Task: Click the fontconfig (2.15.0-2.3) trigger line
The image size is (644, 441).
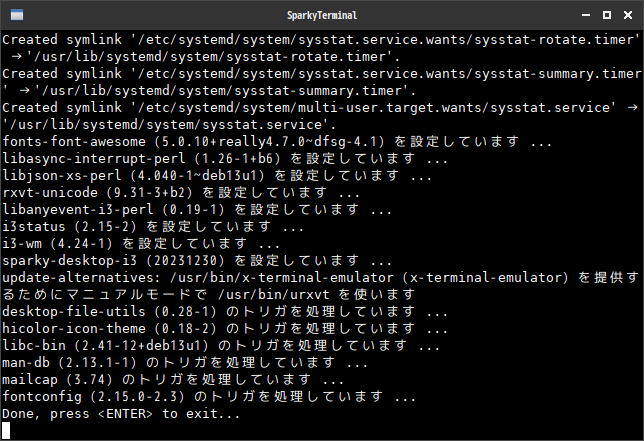Action: [209, 397]
